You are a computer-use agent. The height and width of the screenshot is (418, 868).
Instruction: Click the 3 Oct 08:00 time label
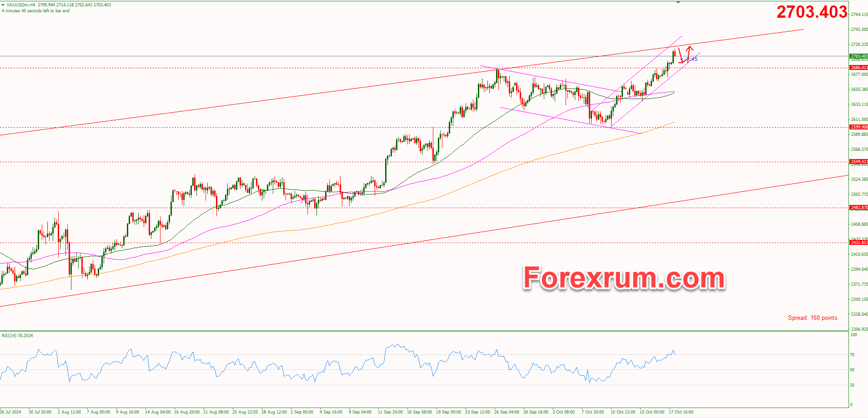pos(564,412)
